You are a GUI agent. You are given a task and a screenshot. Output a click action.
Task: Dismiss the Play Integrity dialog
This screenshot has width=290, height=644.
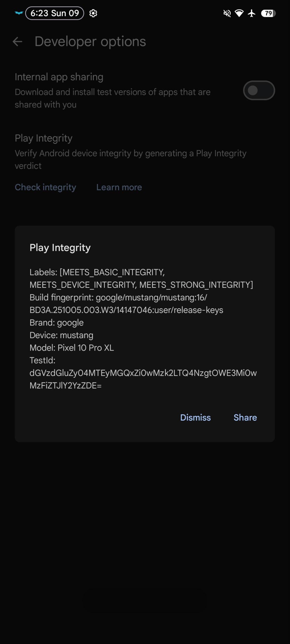[195, 418]
